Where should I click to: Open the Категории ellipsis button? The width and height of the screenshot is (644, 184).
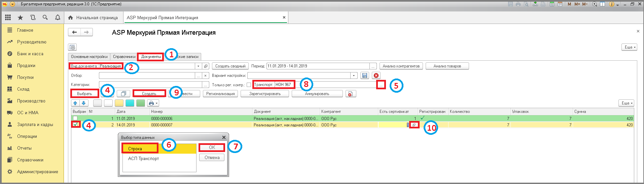click(205, 85)
